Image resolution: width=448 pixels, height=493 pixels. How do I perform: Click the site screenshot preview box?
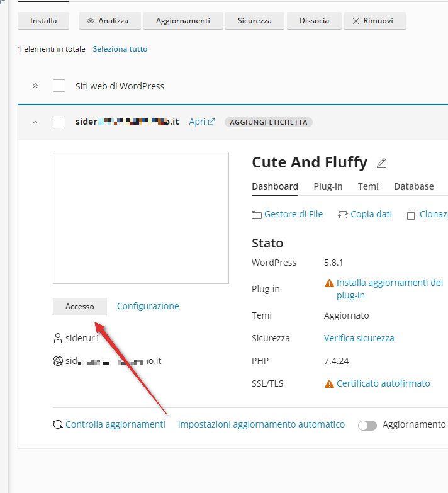141,218
